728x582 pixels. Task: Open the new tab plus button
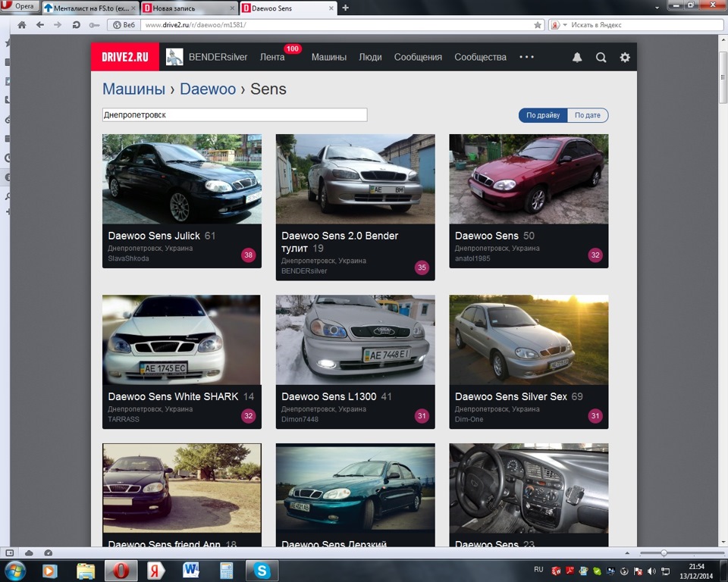click(x=346, y=8)
